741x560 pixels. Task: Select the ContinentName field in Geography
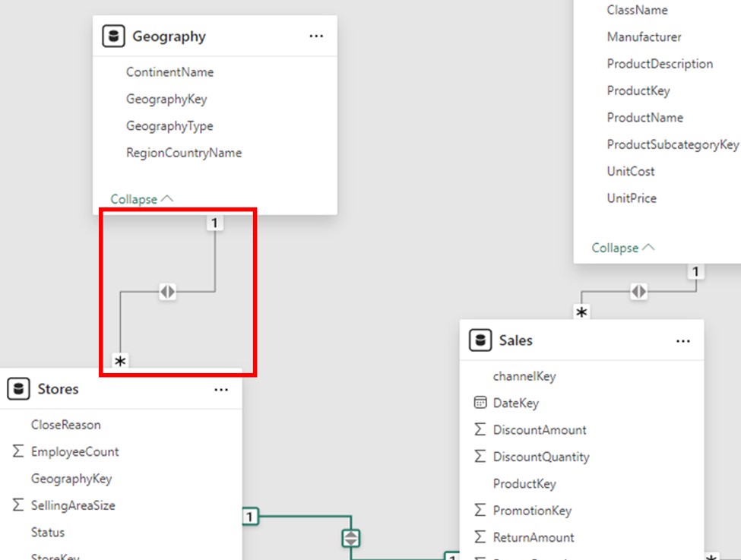pos(169,72)
